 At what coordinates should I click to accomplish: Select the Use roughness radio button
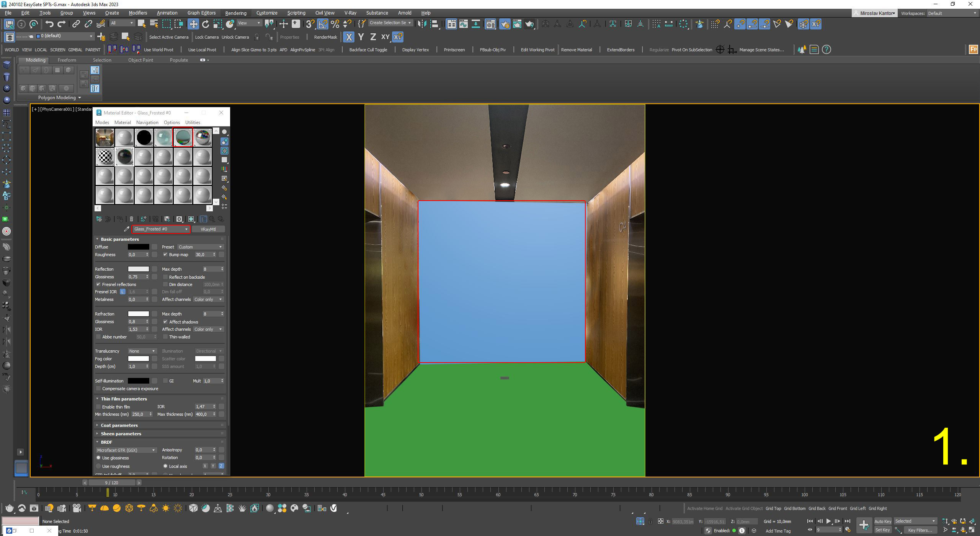(98, 466)
